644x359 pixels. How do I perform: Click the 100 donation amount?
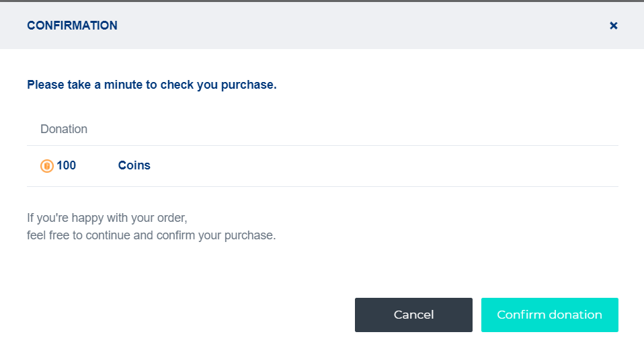tap(67, 165)
